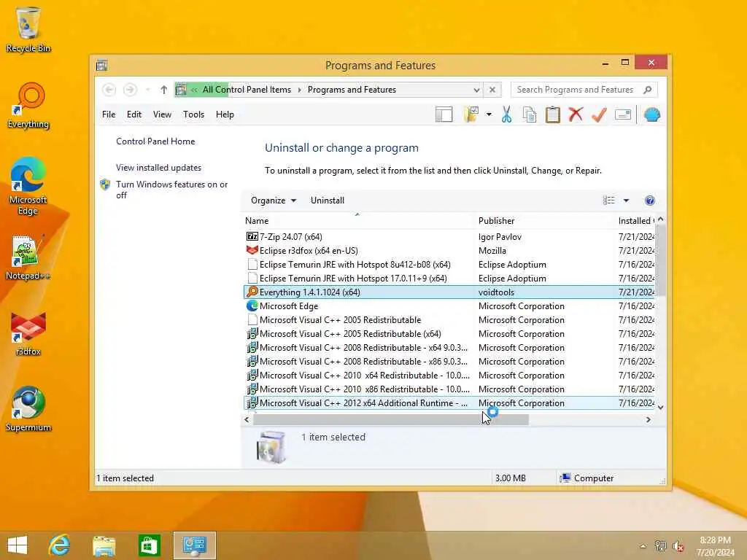The image size is (747, 560).
Task: Click the vertical scrollbar up arrow
Action: (660, 219)
